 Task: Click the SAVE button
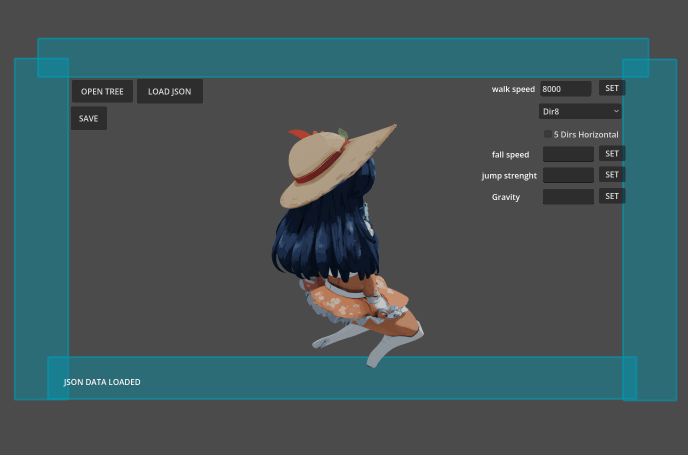[89, 118]
